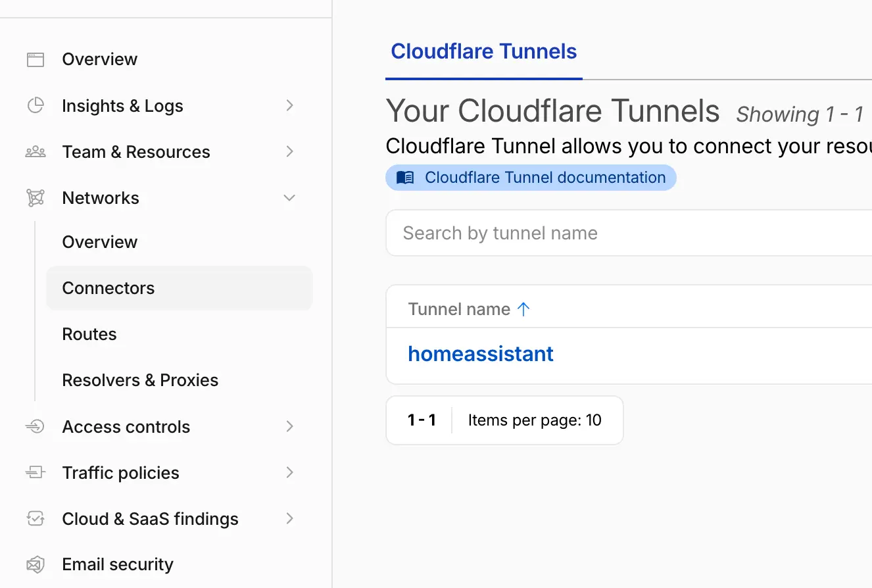Screen dimensions: 872x588
Task: Open the Cloudflare Tunnel documentation link
Action: [531, 178]
